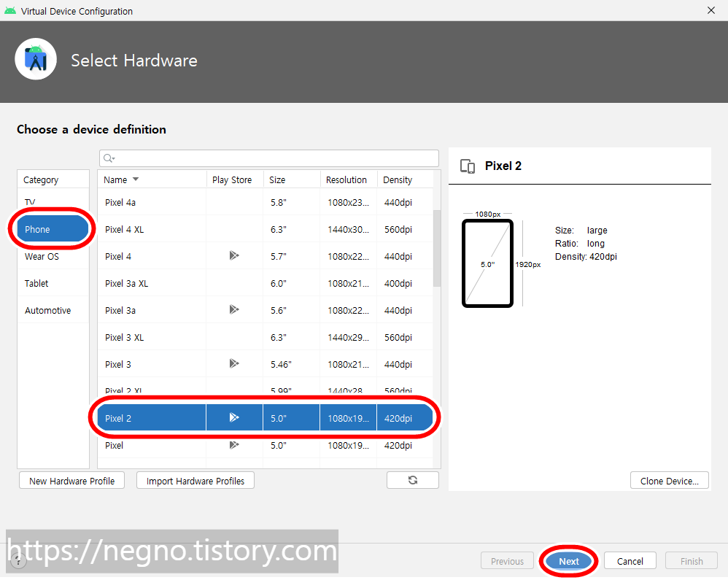The width and height of the screenshot is (728, 580).
Task: Click the Play Store icon in the Pixel row below Pixel 2
Action: (234, 445)
